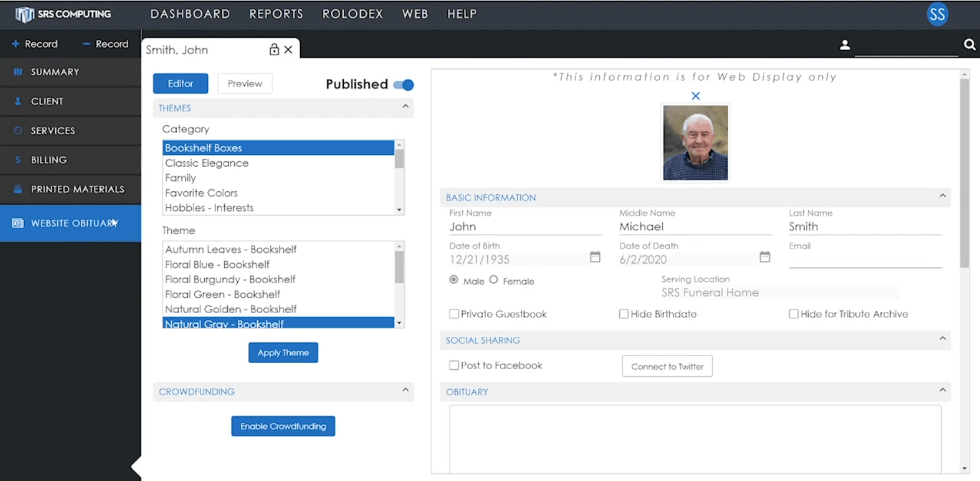Select the Family category

click(x=278, y=178)
